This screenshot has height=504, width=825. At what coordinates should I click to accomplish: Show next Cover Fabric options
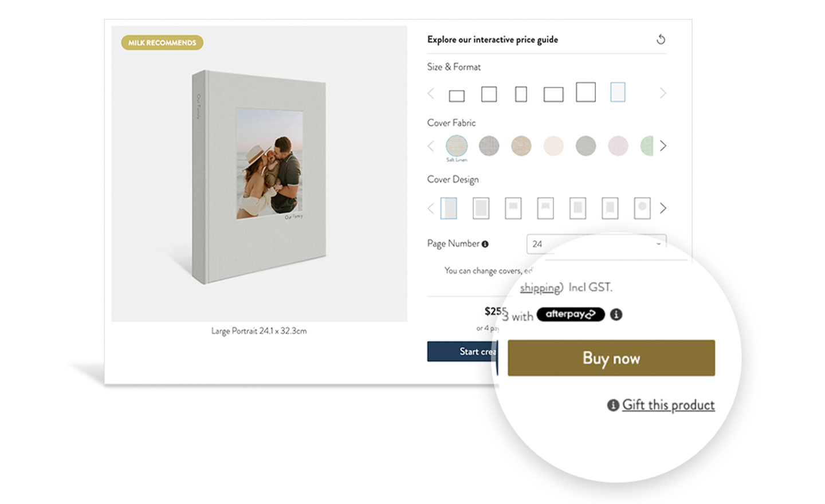coord(663,146)
